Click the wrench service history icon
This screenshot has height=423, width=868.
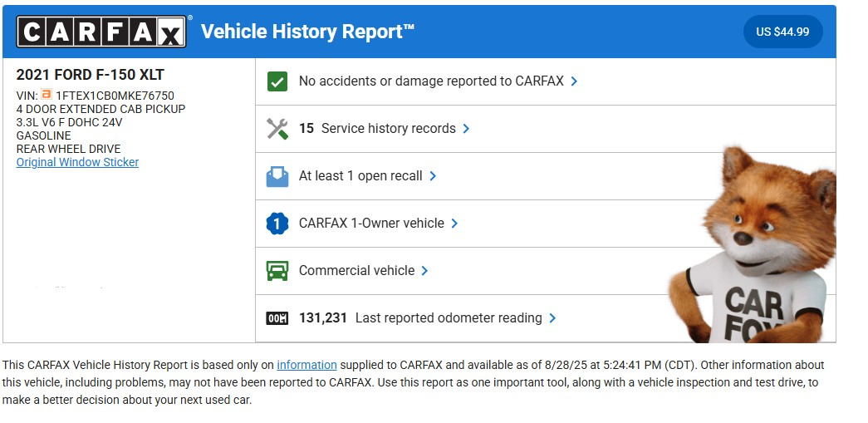click(277, 129)
